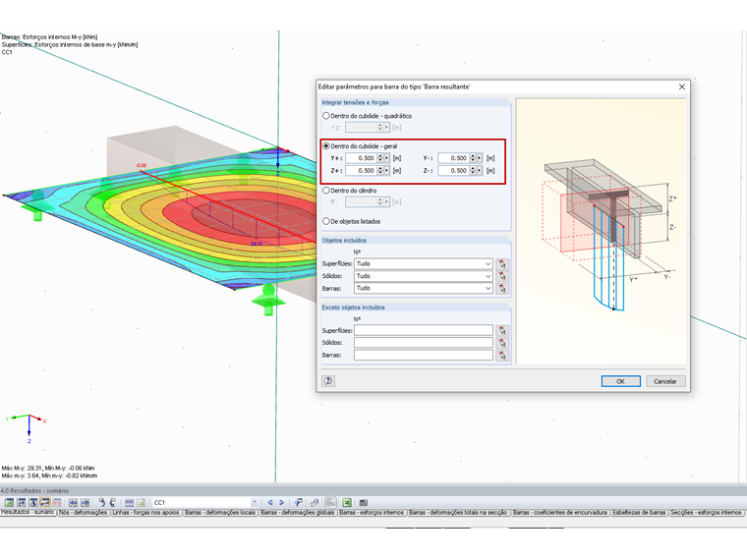Pick solids to include with selection icon
This screenshot has height=560, width=747.
502,276
